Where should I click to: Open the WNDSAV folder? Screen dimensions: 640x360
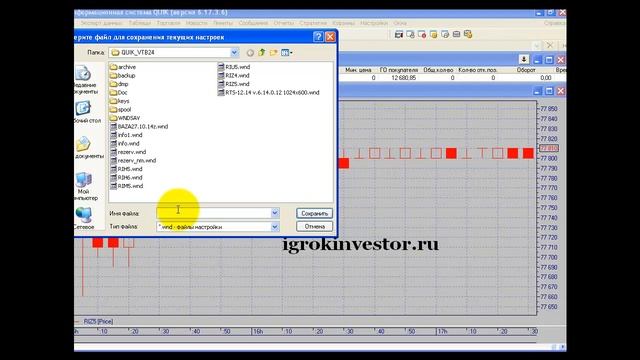[x=125, y=118]
